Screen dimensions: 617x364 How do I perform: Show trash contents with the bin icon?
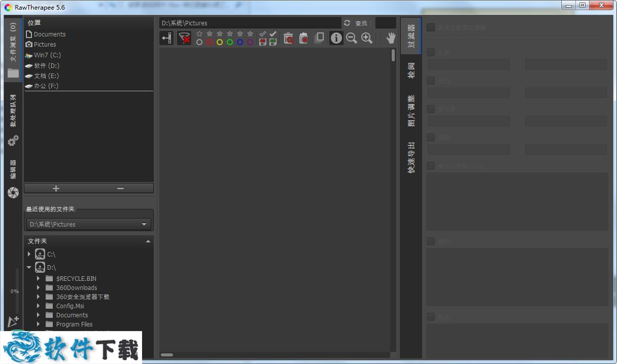(x=288, y=38)
